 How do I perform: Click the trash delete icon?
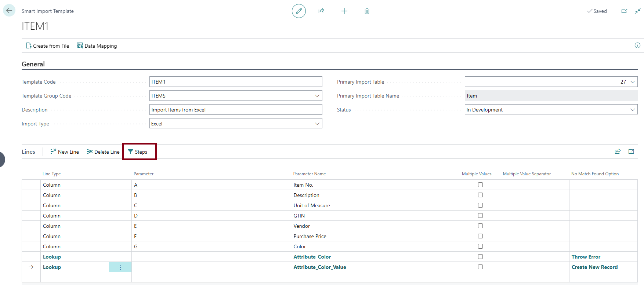pyautogui.click(x=367, y=11)
